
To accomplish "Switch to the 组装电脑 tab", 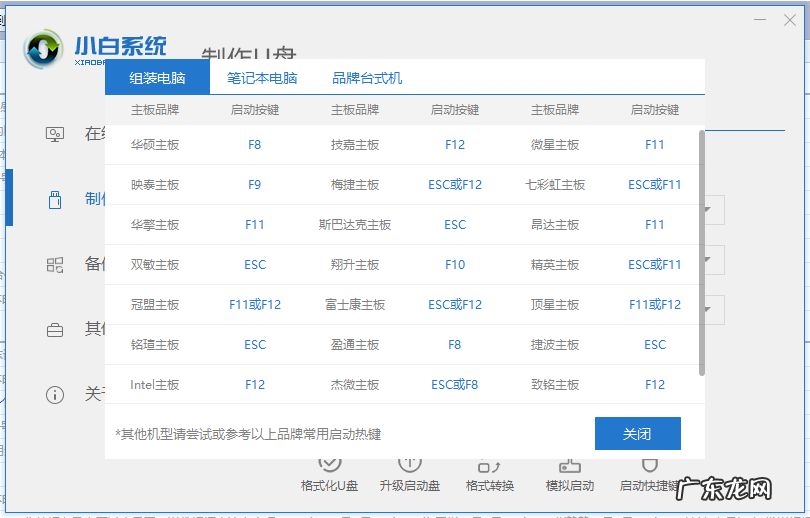I will tap(157, 78).
